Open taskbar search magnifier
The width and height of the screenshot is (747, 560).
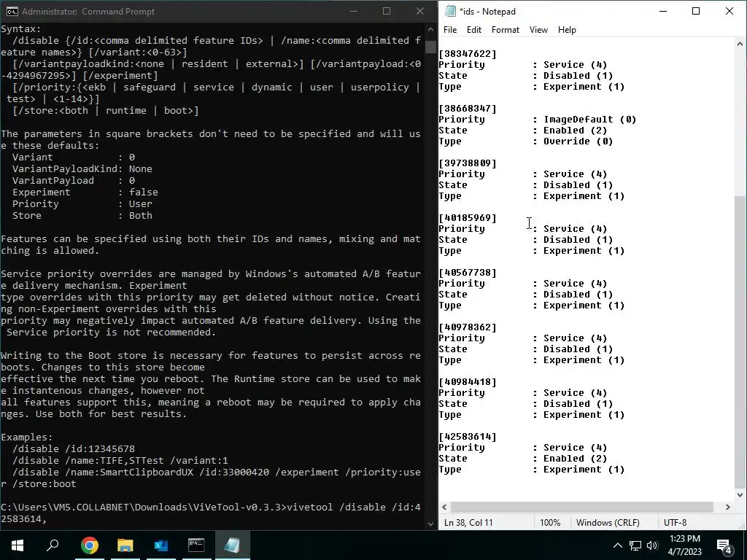click(53, 545)
